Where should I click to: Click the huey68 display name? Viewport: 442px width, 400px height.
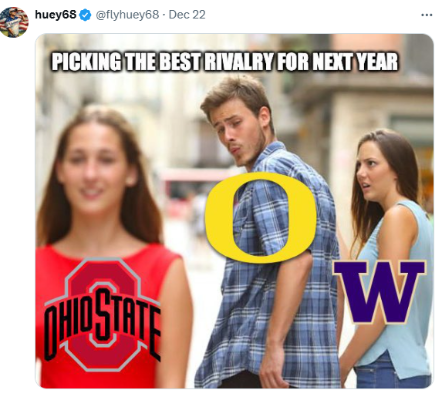55,15
